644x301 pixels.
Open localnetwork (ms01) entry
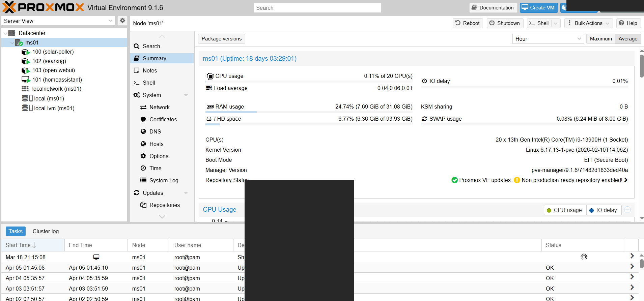click(57, 89)
